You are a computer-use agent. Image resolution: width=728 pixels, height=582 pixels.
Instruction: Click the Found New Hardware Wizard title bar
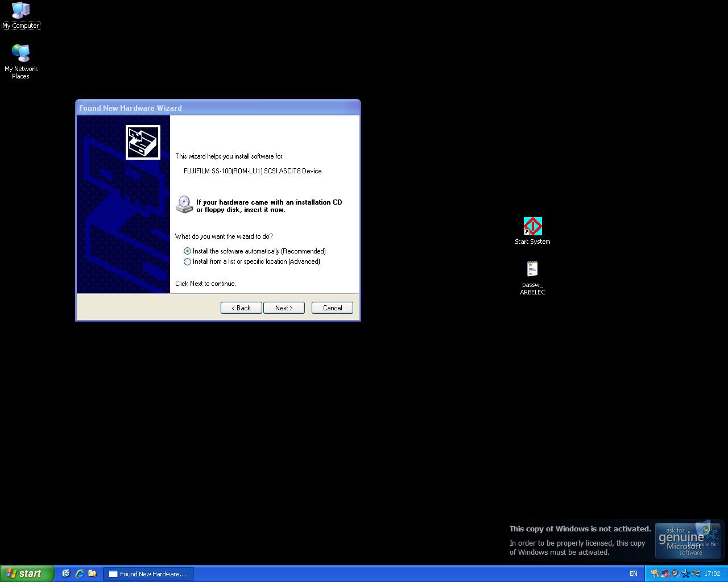tap(218, 108)
